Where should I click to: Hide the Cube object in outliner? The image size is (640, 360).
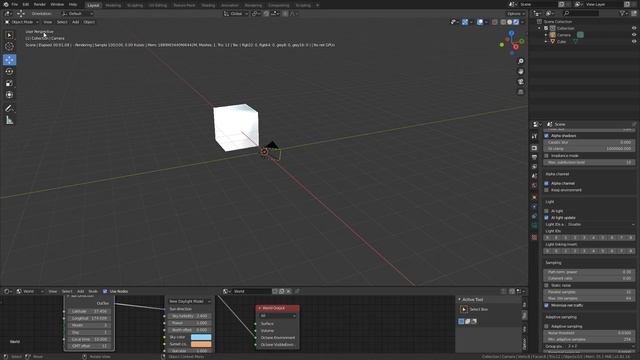point(634,42)
